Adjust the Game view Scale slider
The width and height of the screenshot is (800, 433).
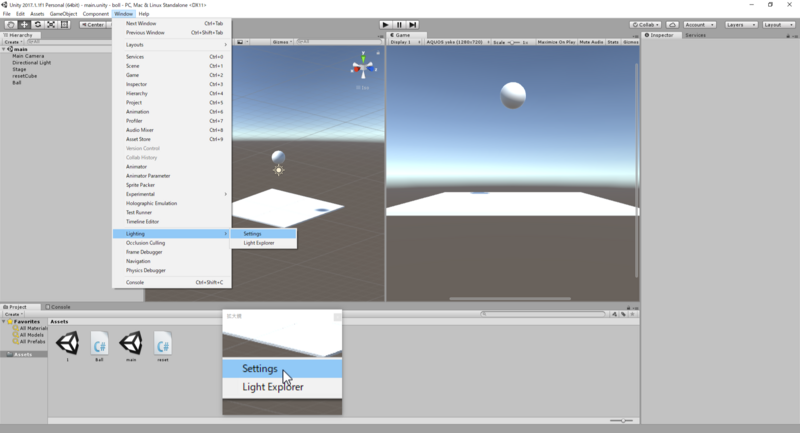click(x=513, y=42)
